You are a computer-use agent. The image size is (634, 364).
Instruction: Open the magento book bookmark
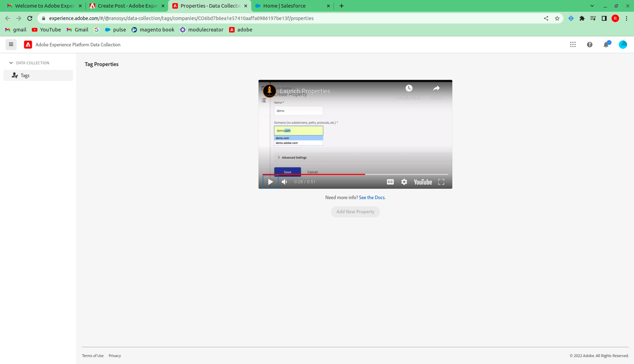click(x=153, y=30)
